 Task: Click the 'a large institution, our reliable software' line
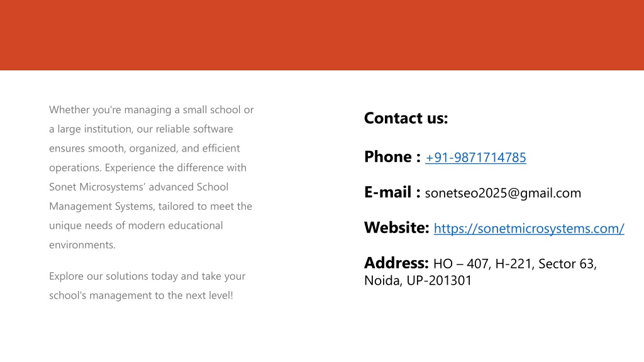(141, 129)
